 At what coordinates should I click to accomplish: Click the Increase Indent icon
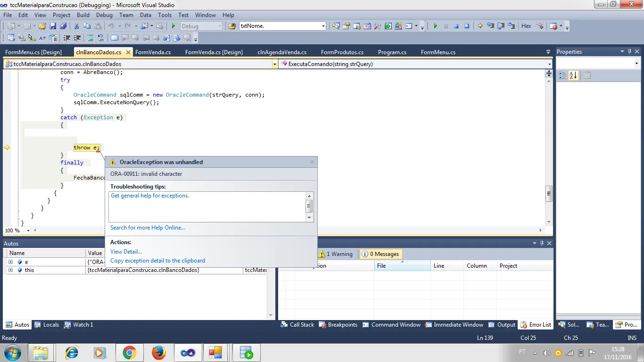tap(77, 38)
